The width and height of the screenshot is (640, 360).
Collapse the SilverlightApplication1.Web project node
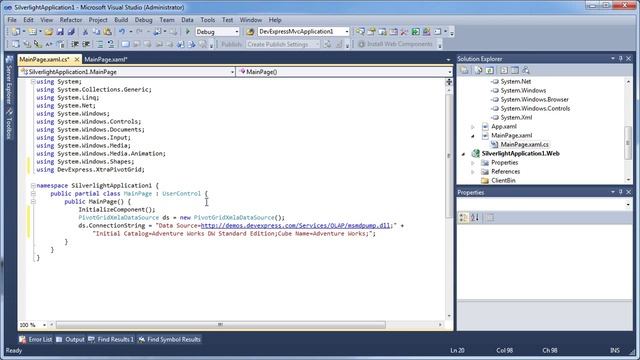463,154
